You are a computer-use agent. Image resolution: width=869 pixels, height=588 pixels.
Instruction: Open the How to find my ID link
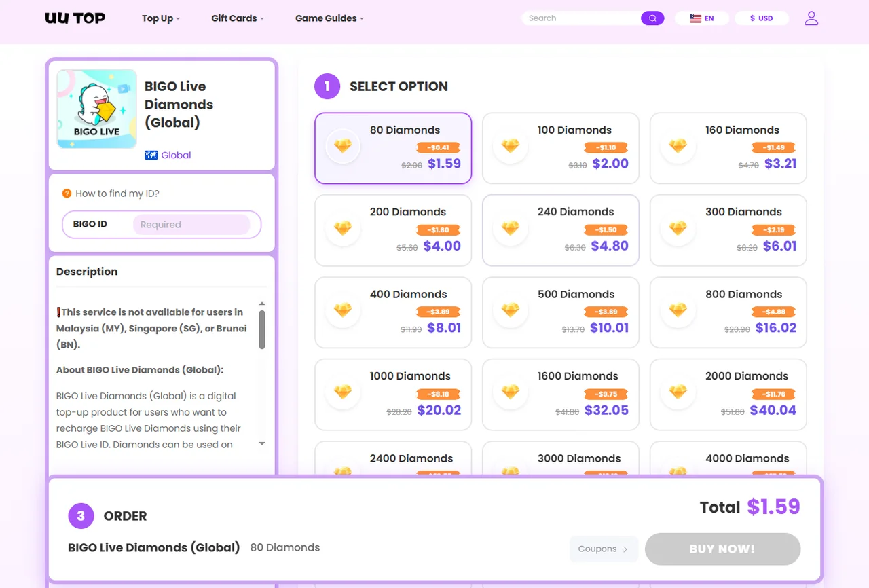(117, 194)
